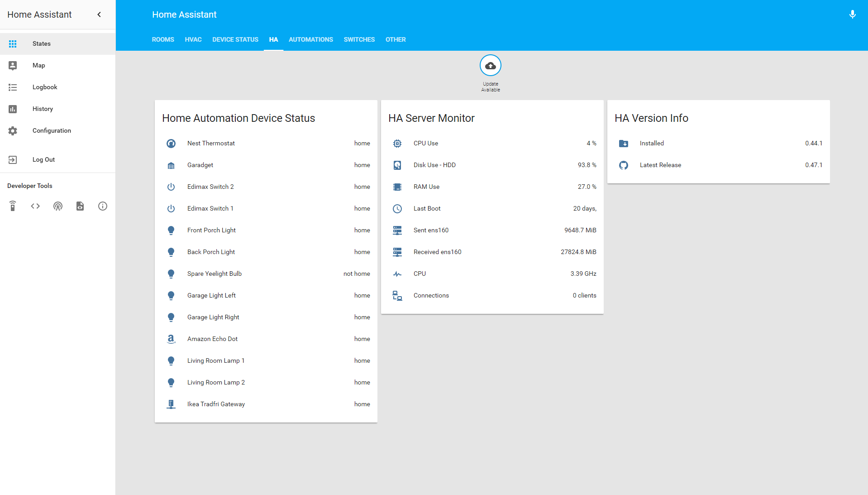
Task: Switch to the AUTOMATIONS tab
Action: coord(310,40)
